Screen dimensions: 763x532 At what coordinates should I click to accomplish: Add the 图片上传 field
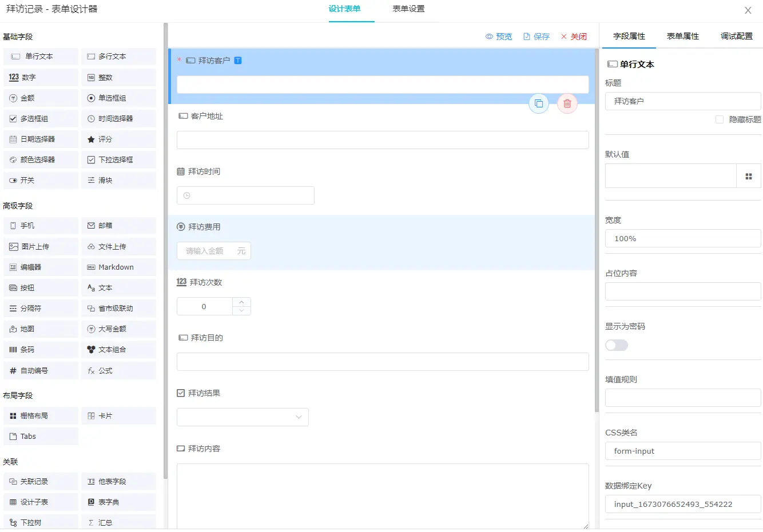point(41,246)
